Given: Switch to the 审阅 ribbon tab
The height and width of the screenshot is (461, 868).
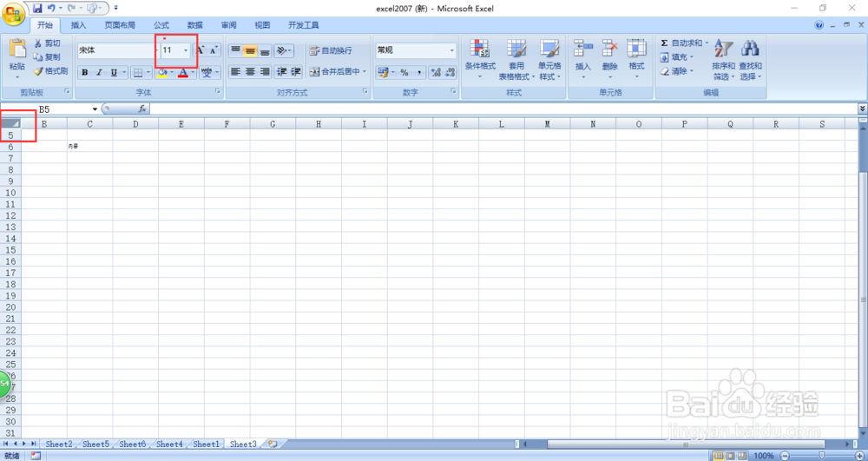Looking at the screenshot, I should point(228,25).
